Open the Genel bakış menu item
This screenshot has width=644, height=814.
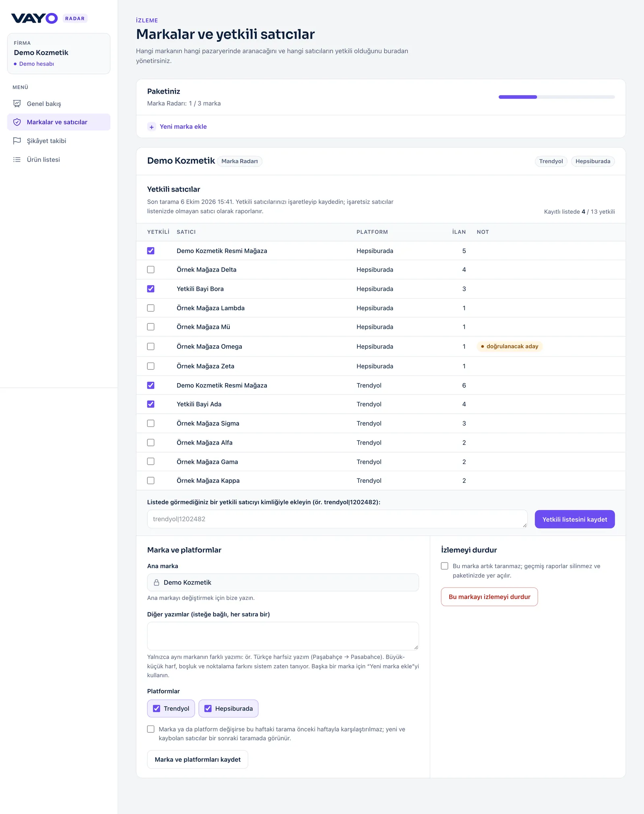click(59, 104)
